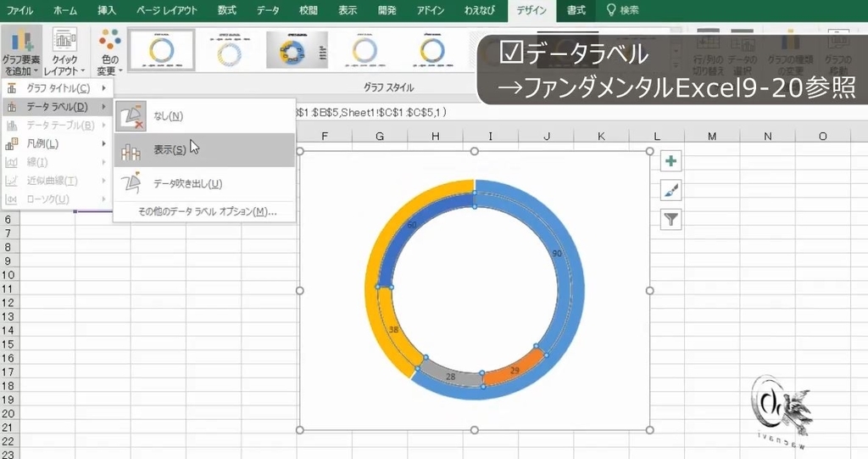The width and height of the screenshot is (868, 459).
Task: Switch to the デザイン tab
Action: [x=531, y=10]
